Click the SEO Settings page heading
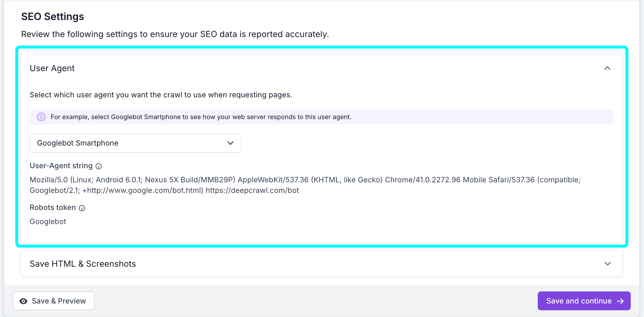 (x=52, y=16)
